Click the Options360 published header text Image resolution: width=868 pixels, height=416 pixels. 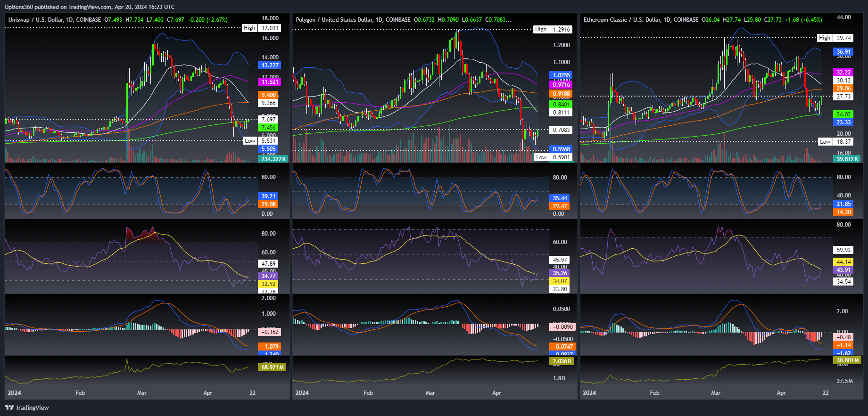[x=90, y=7]
